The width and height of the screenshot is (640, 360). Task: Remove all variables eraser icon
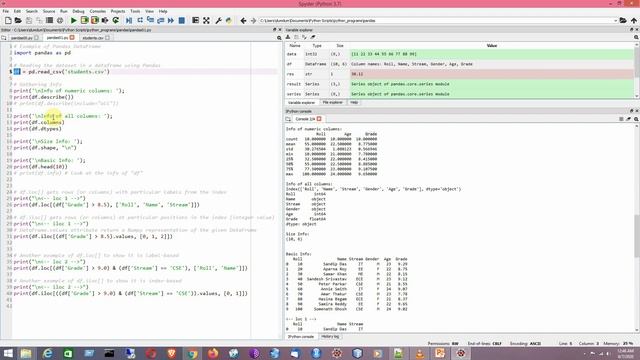(313, 37)
